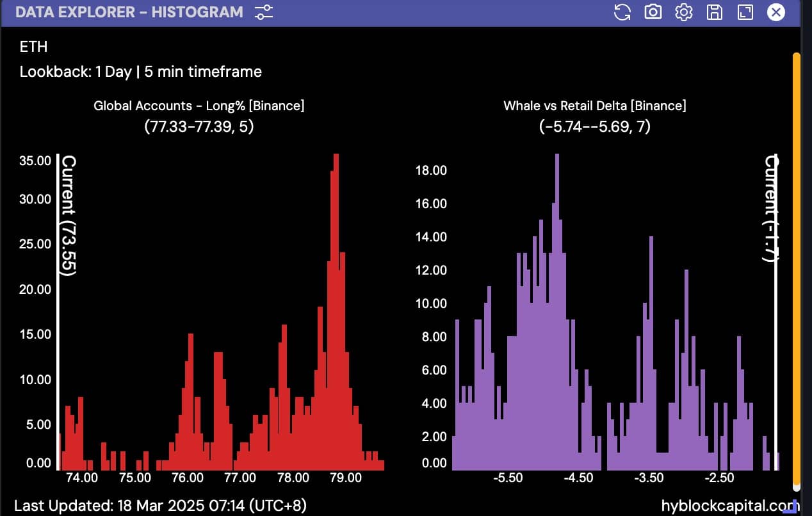The image size is (812, 516).
Task: Click the Last Updated timestamp text
Action: [160, 506]
